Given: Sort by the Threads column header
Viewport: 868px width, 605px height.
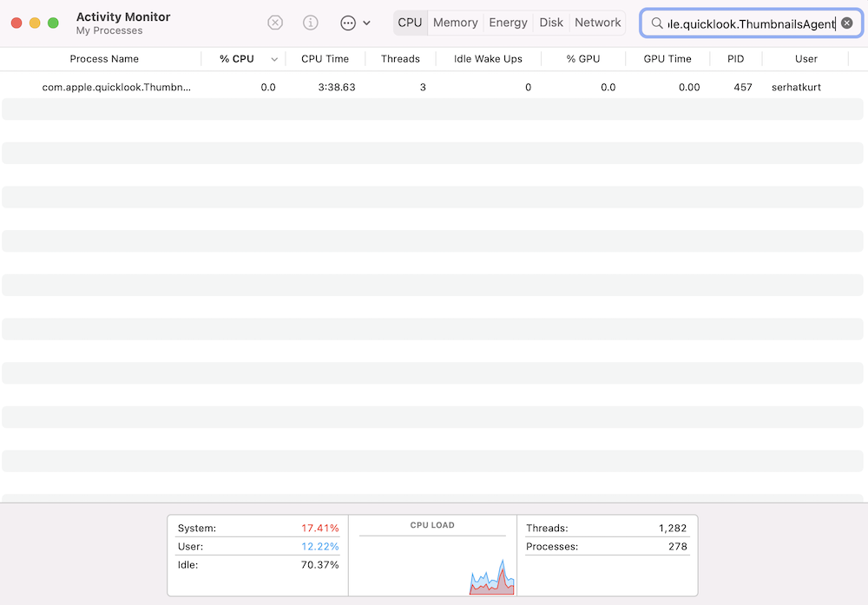Looking at the screenshot, I should (400, 59).
